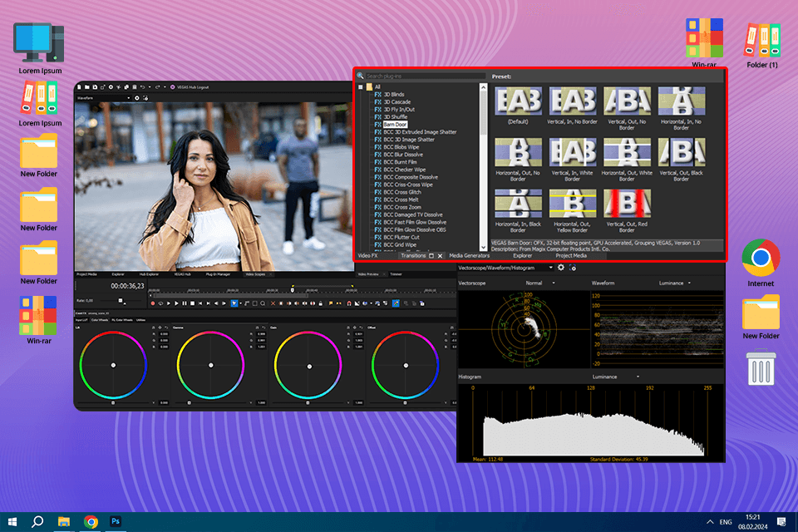Choose Vertical, Out, Red Border preset
Viewport: 798px width, 532px height.
click(x=627, y=203)
